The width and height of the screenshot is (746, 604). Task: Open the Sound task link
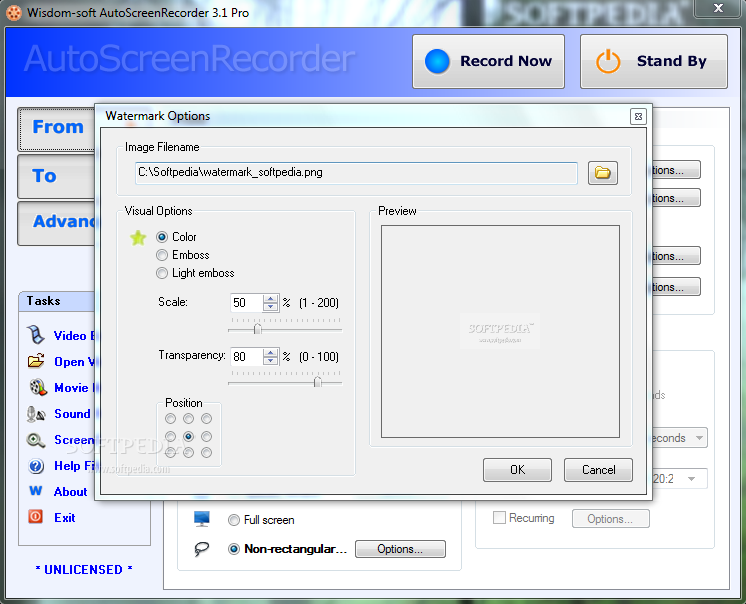pyautogui.click(x=72, y=414)
